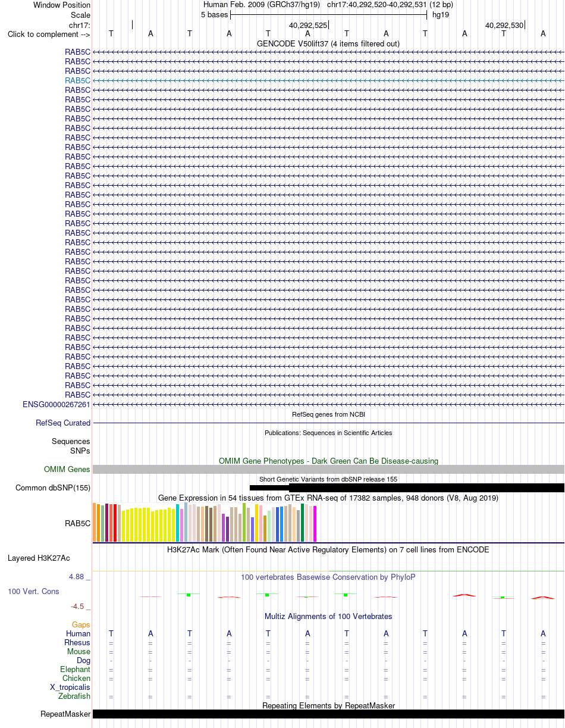This screenshot has height=728, width=565.
Task: Select the highlighted light-blue RAB5C transcript label
Action: click(78, 80)
